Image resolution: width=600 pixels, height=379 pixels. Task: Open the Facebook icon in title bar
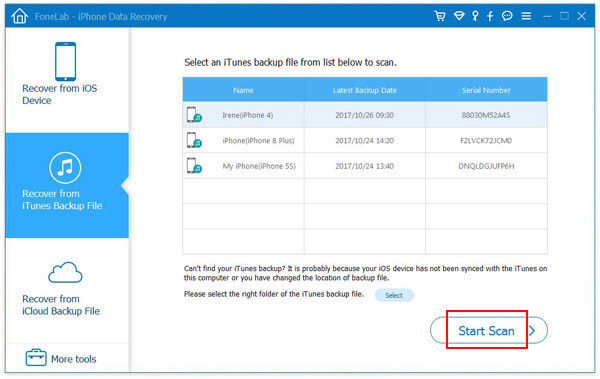(x=490, y=16)
